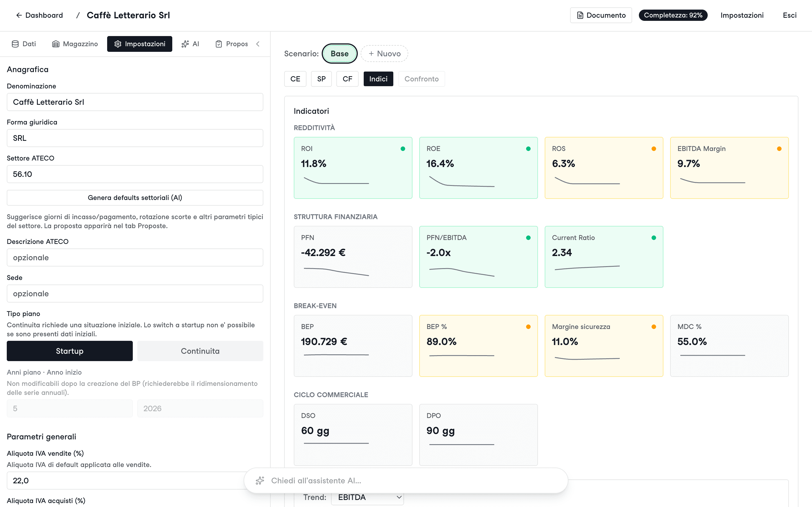
Task: Add a new scenario with Nuovo
Action: [x=384, y=54]
